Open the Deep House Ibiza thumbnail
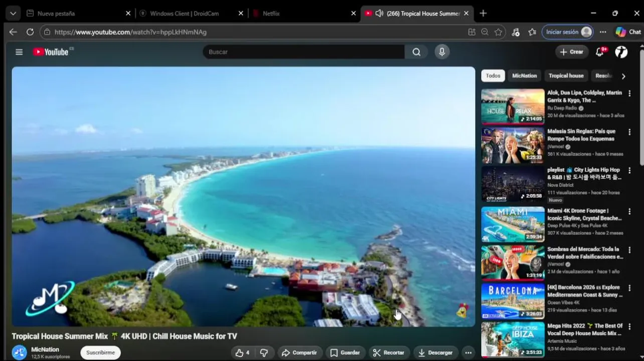Screen dimensions: 644x361 pos(513,339)
